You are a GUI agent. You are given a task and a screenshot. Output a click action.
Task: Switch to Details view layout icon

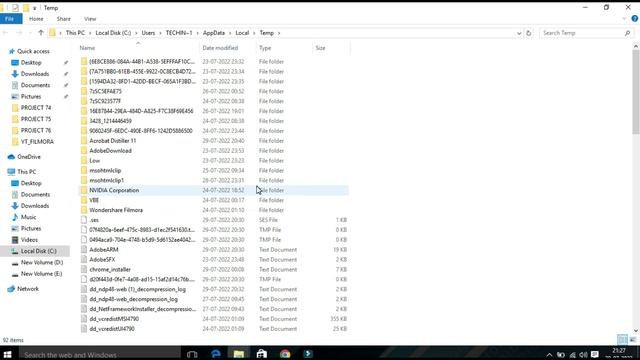point(622,340)
